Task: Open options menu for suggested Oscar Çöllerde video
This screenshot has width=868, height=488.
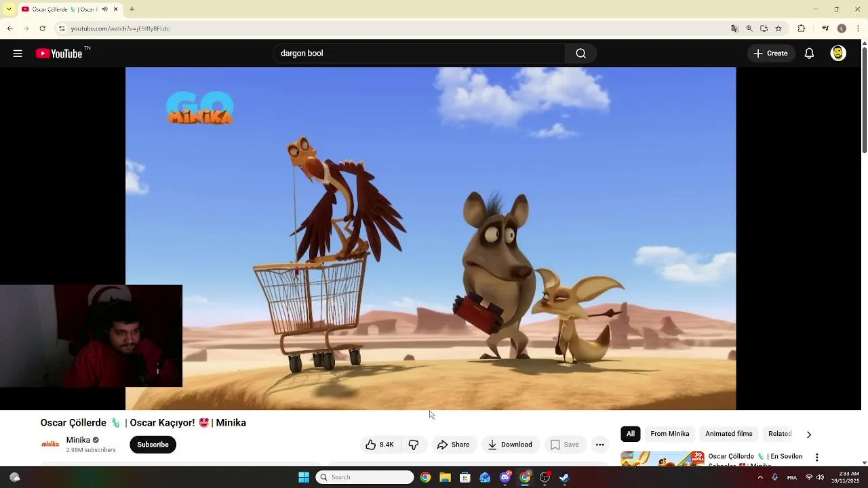Action: coord(816,457)
